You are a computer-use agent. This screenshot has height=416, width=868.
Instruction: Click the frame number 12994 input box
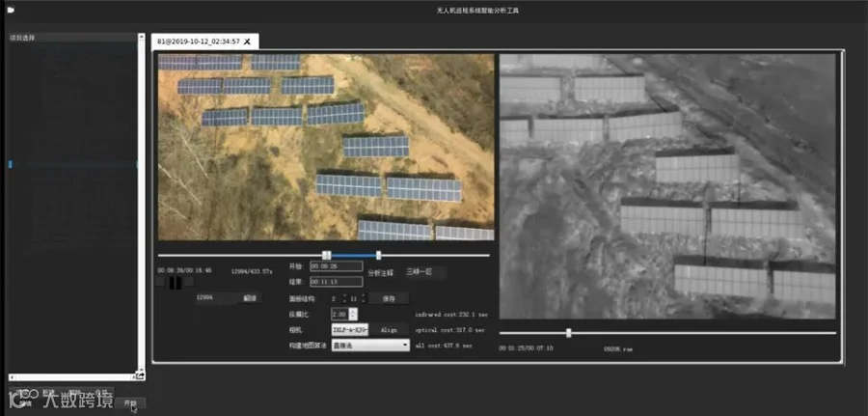[x=216, y=298]
